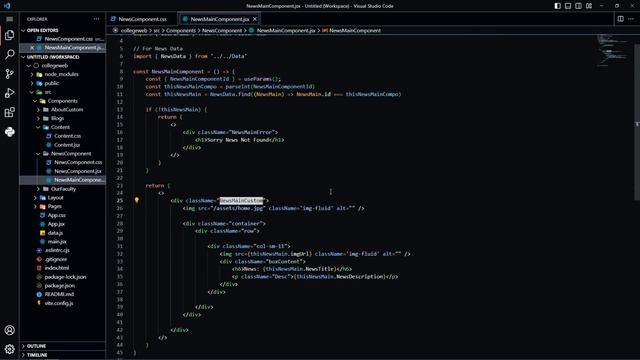The image size is (640, 360).
Task: Open README.md file
Action: tap(59, 294)
